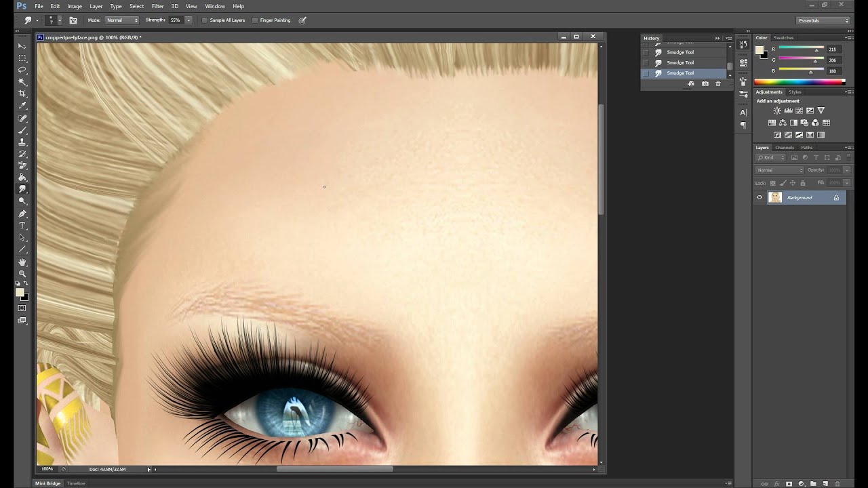Select the Healing Brush tool

(22, 118)
